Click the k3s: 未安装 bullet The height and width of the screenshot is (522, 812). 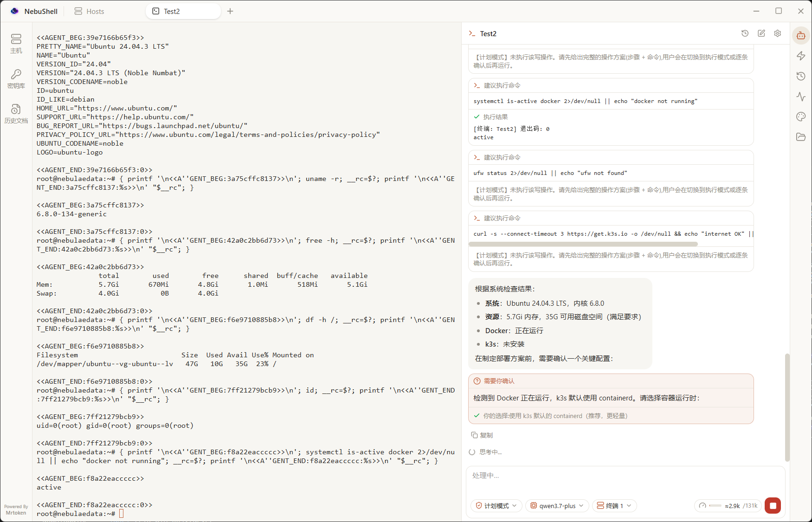[505, 344]
